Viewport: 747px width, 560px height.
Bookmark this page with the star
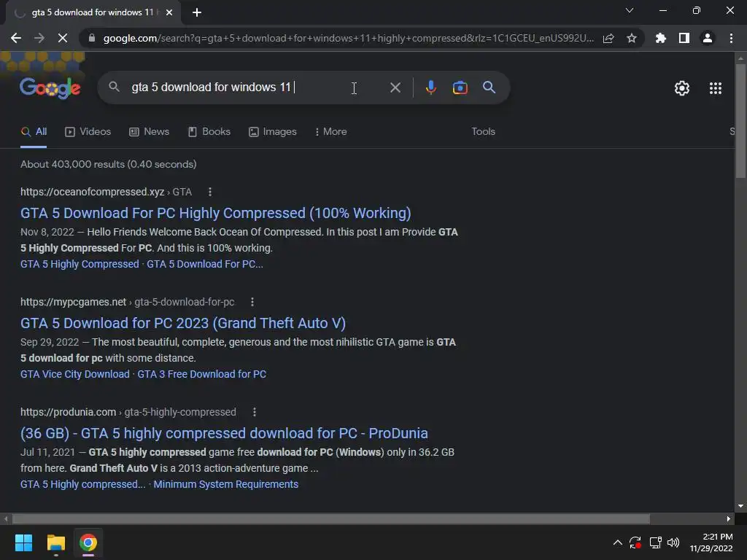[632, 38]
